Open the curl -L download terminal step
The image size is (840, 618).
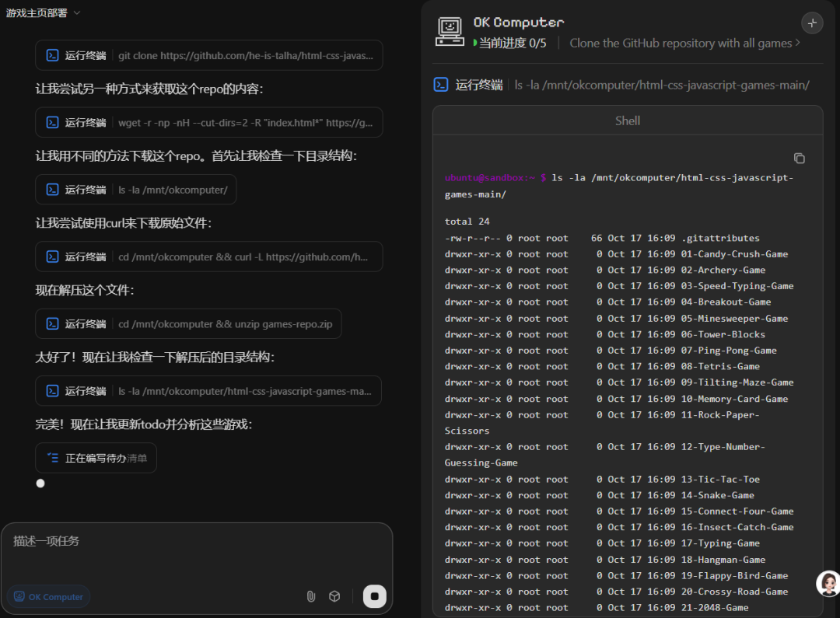[x=208, y=257]
